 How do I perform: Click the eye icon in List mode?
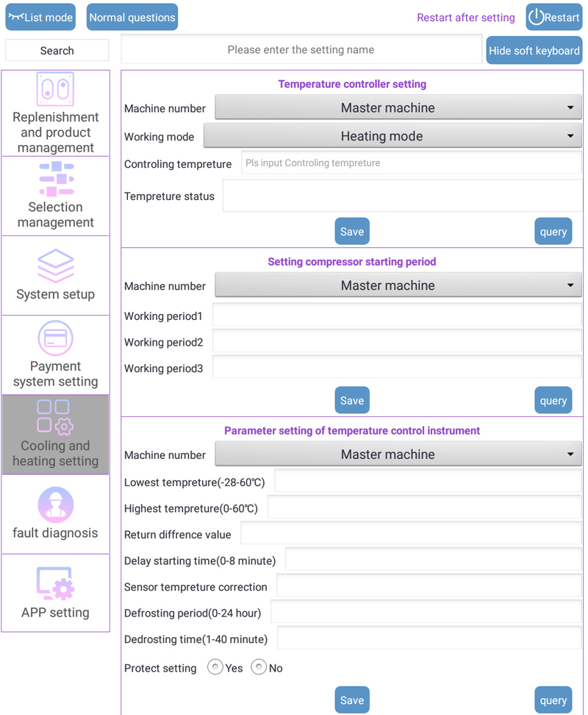16,17
